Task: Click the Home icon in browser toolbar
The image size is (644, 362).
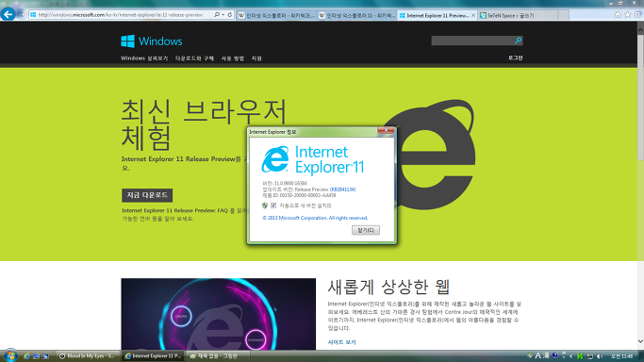Action: pyautogui.click(x=618, y=15)
